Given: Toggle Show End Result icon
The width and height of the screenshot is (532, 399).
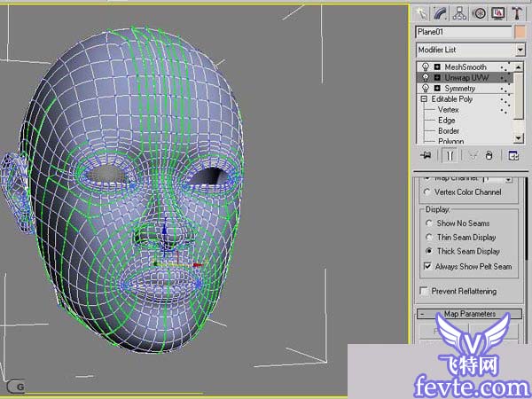Looking at the screenshot, I should coord(449,155).
